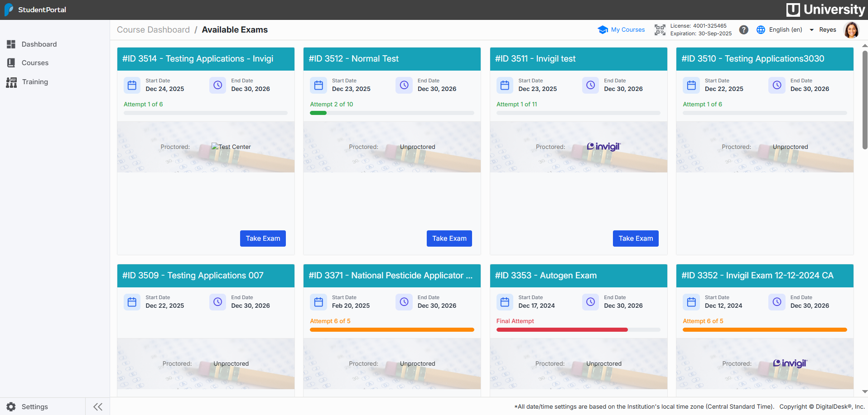The height and width of the screenshot is (415, 868).
Task: Click the StudentPortal logo icon
Action: 9,10
